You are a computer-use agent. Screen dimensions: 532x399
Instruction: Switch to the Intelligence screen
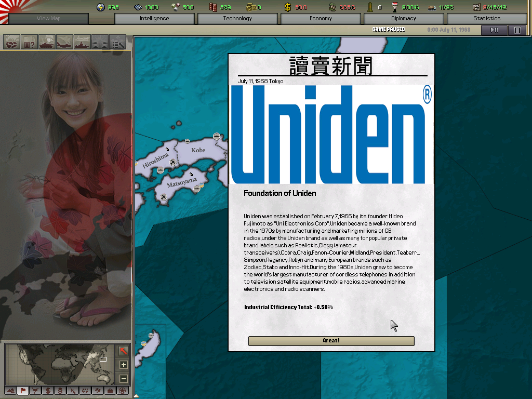click(155, 18)
